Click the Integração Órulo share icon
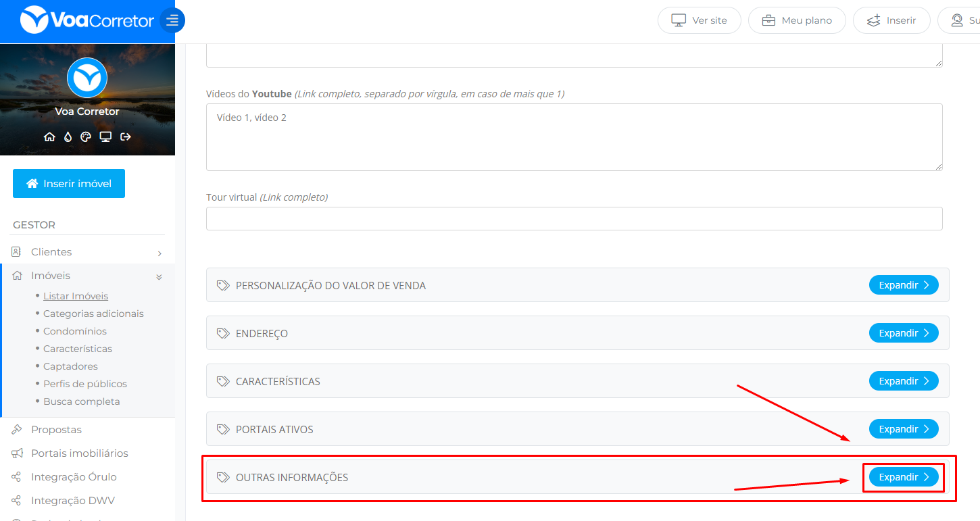 pyautogui.click(x=16, y=477)
